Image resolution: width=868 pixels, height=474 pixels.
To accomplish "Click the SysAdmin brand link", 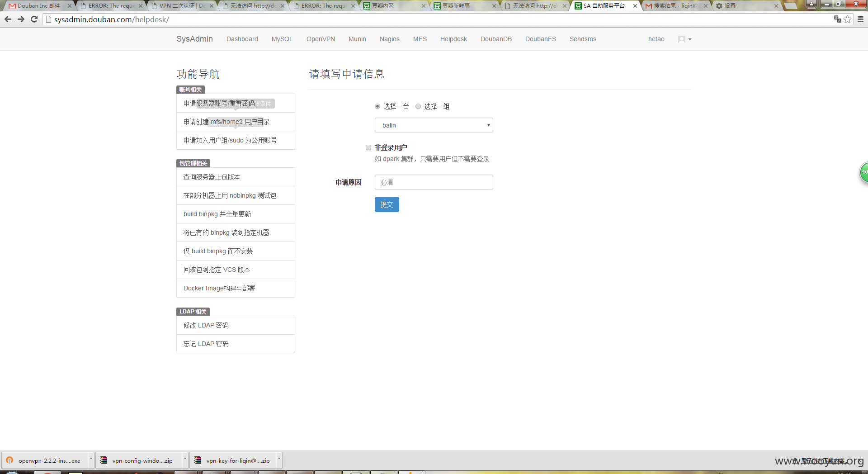I will pos(194,39).
